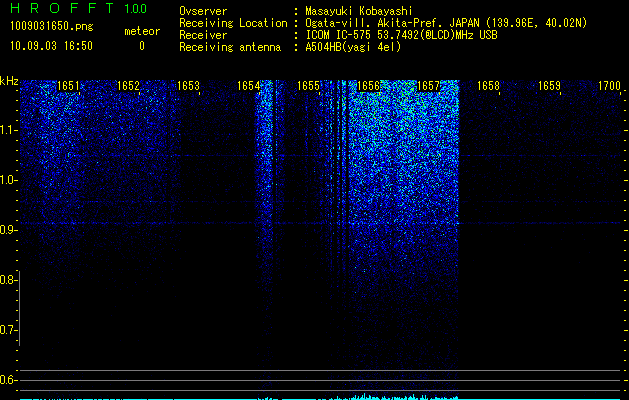Select receiver text ICOM IC-575 53.7492 MHz USB
The image size is (629, 400).
401,35
